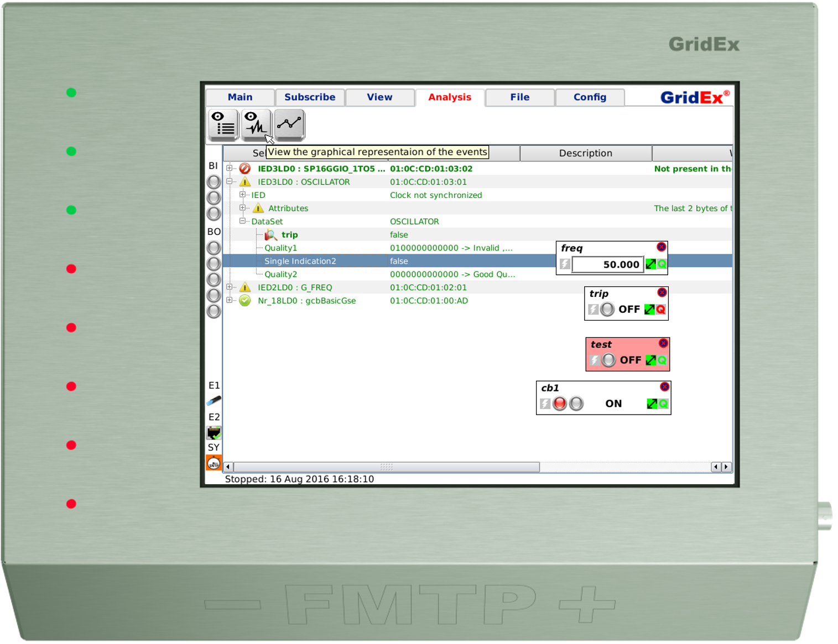The width and height of the screenshot is (838, 644).
Task: Toggle the trip lamp button to ON
Action: tap(608, 310)
